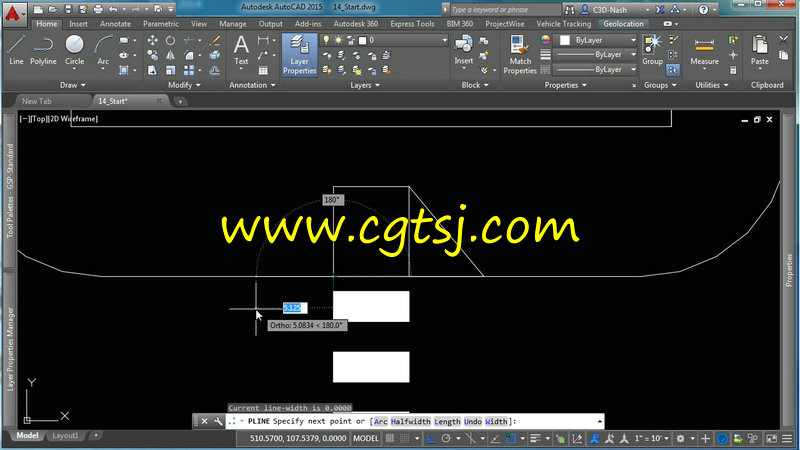Expand the Draw panel
Screen dimensions: 800x450
click(72, 85)
